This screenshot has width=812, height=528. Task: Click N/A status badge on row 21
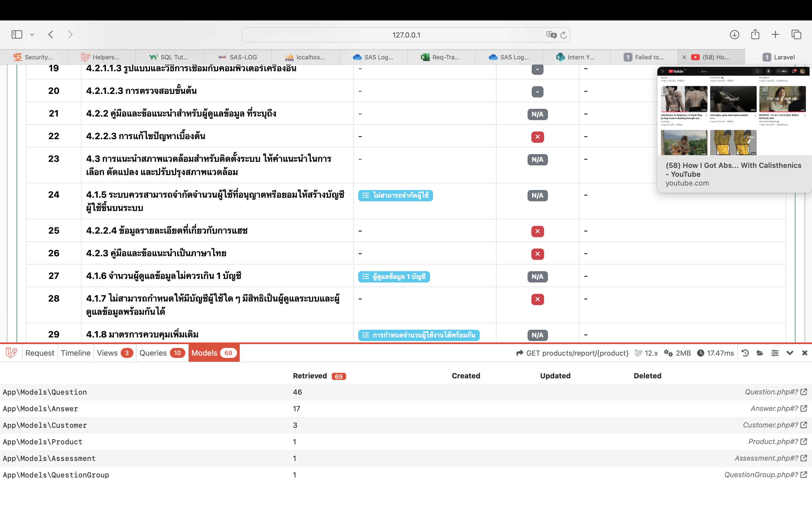(x=537, y=114)
